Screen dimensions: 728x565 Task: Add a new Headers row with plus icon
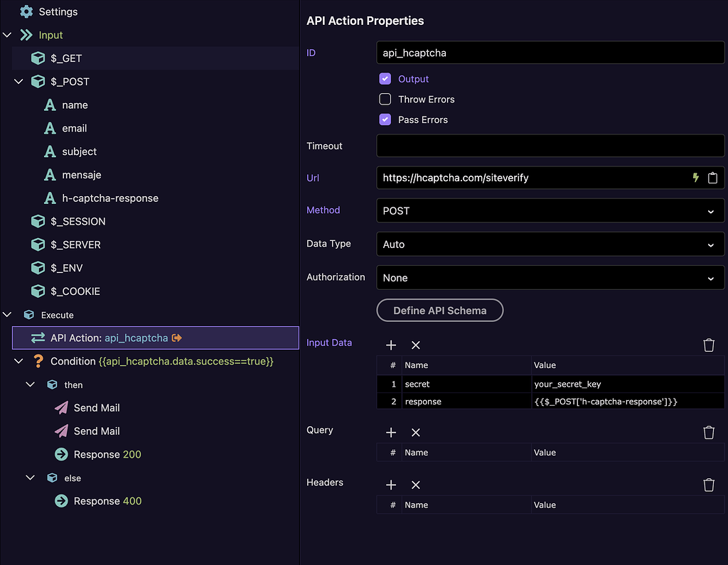391,485
